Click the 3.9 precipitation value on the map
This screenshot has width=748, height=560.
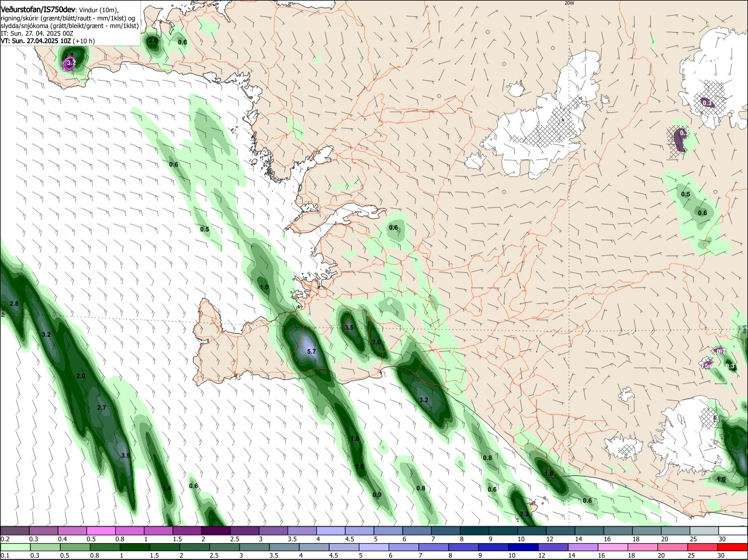pos(125,455)
